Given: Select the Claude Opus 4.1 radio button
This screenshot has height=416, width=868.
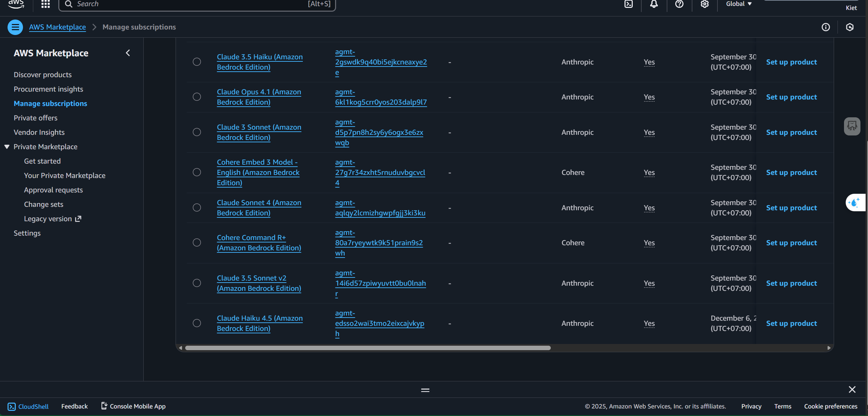Looking at the screenshot, I should pyautogui.click(x=197, y=97).
